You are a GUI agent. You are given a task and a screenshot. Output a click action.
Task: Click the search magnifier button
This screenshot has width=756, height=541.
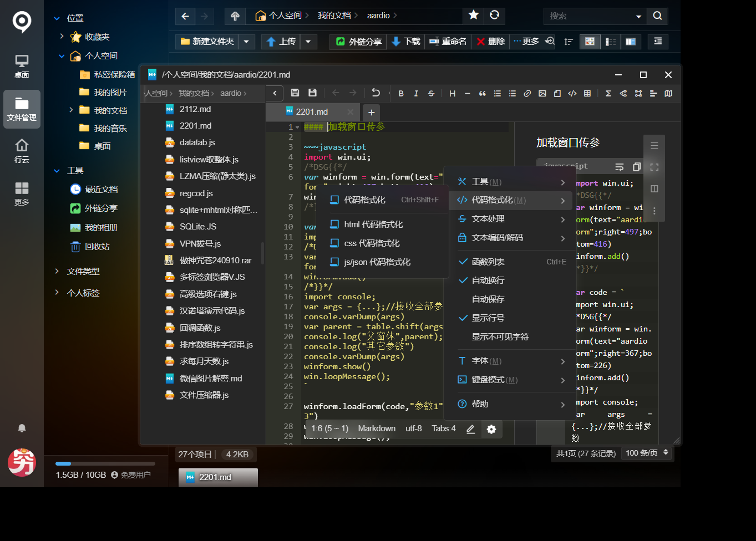(x=658, y=16)
